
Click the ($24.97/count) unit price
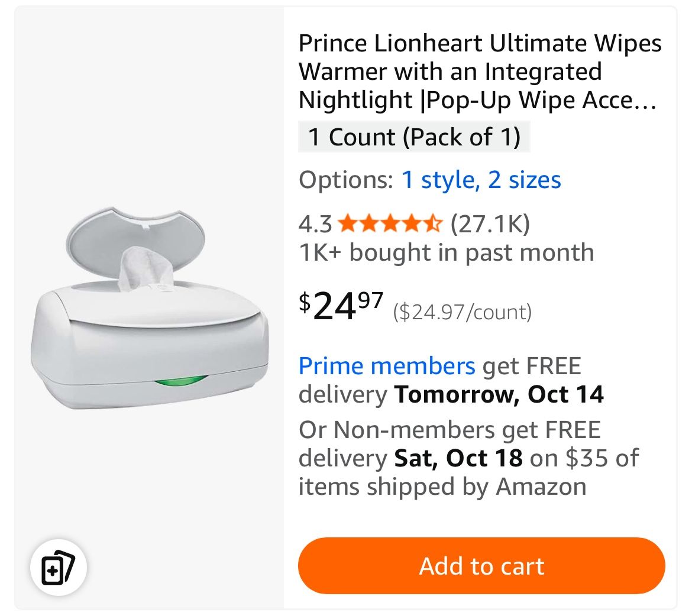pos(463,312)
